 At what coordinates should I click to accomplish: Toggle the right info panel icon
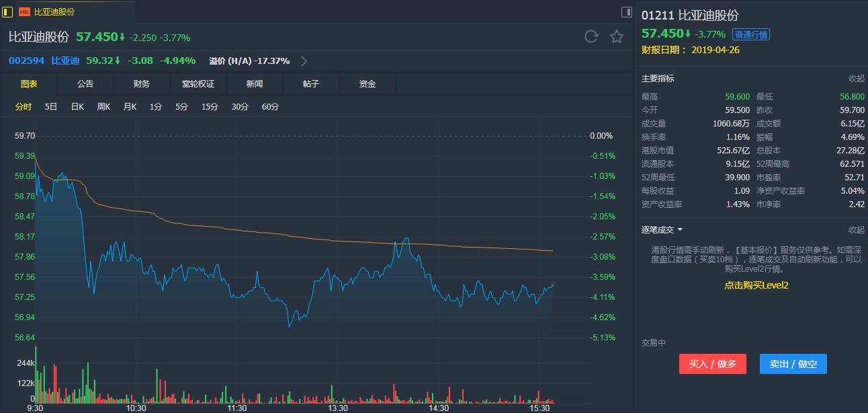(x=626, y=11)
